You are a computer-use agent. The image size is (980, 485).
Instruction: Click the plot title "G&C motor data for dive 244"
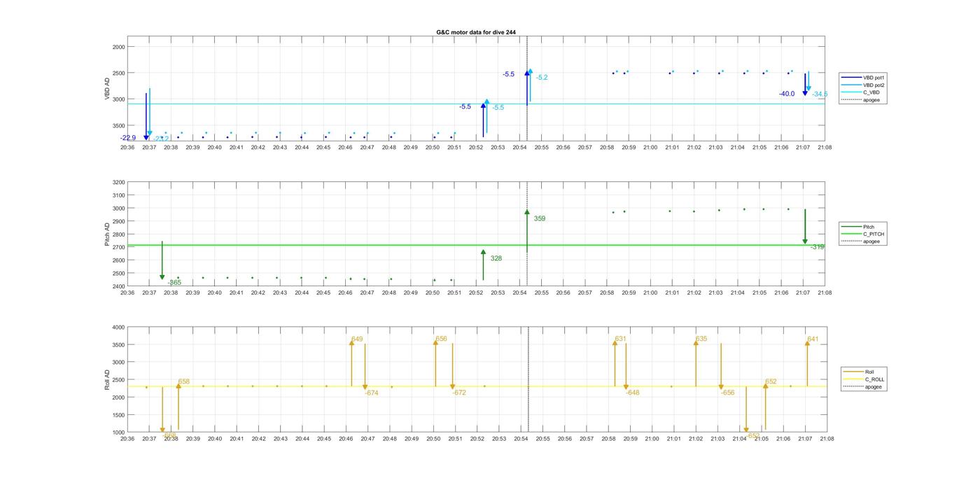pos(476,32)
